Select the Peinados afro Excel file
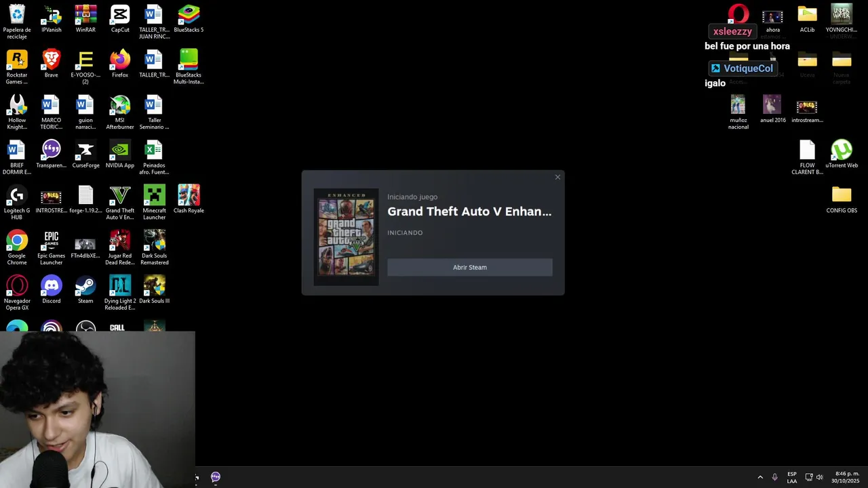This screenshot has height=488, width=868. (x=154, y=158)
